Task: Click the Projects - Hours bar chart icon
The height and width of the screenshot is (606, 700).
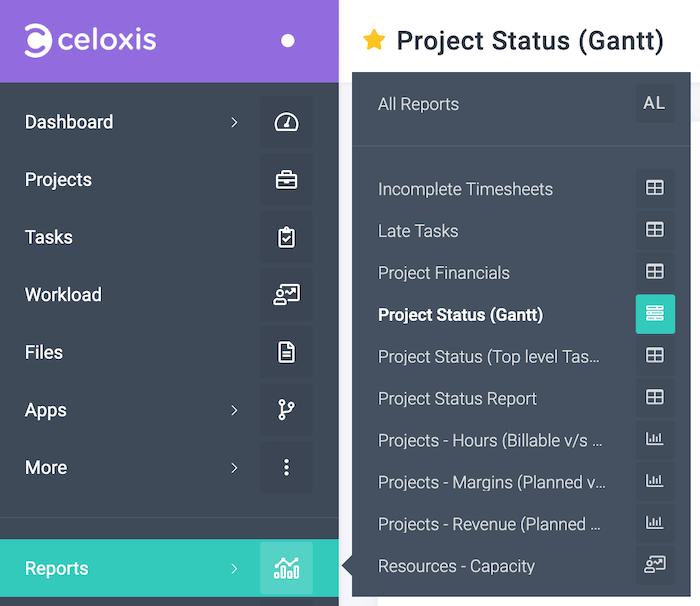Action: point(655,439)
